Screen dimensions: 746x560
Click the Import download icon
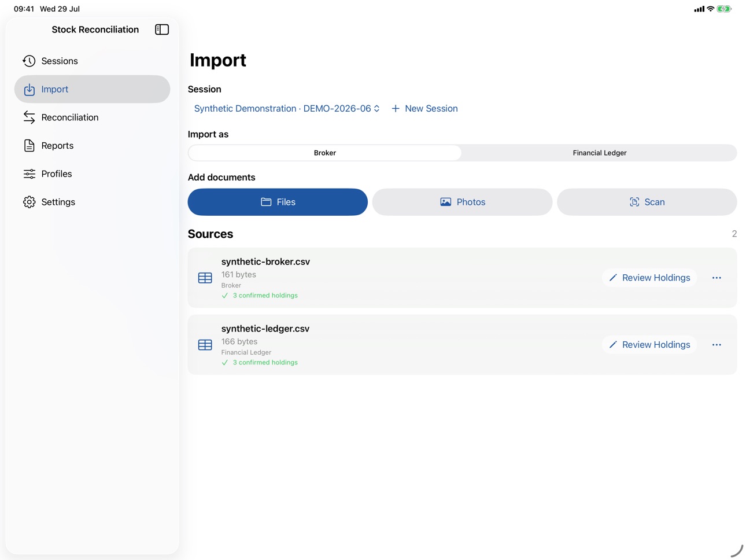(x=29, y=89)
